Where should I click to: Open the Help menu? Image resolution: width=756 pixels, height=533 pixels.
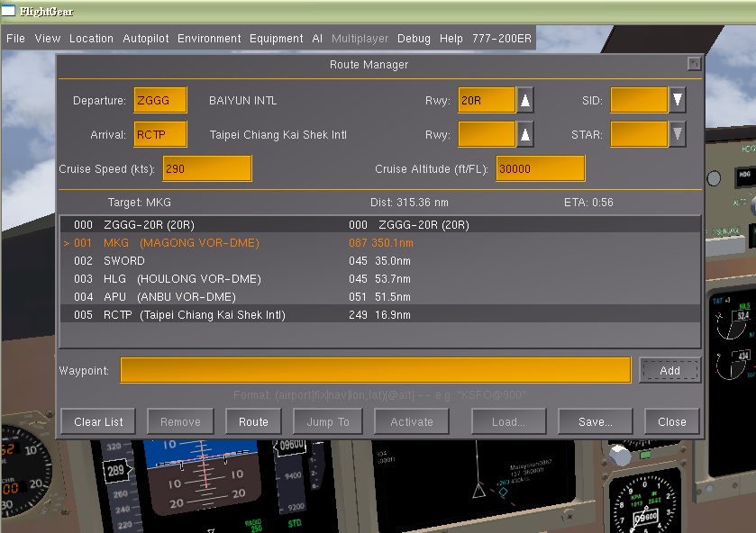[451, 39]
